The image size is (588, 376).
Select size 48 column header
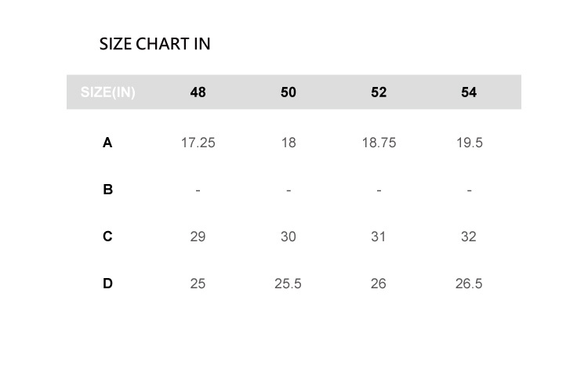click(x=198, y=92)
